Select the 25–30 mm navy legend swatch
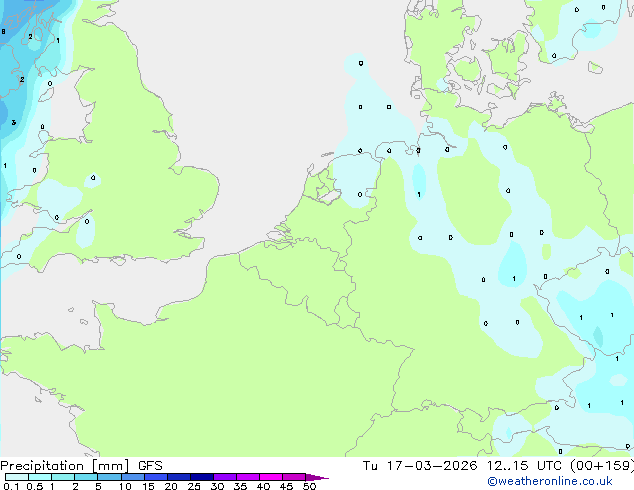Image resolution: width=634 pixels, height=490 pixels. [202, 477]
